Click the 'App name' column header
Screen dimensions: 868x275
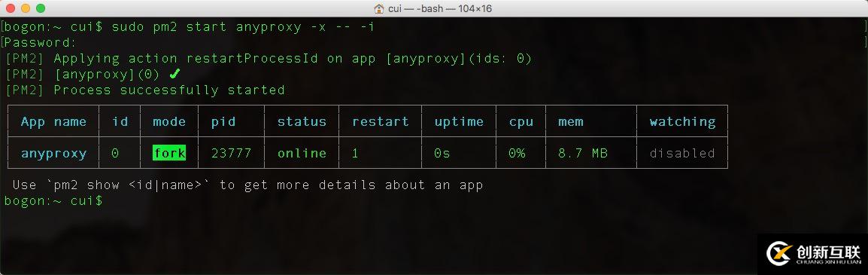click(x=53, y=121)
